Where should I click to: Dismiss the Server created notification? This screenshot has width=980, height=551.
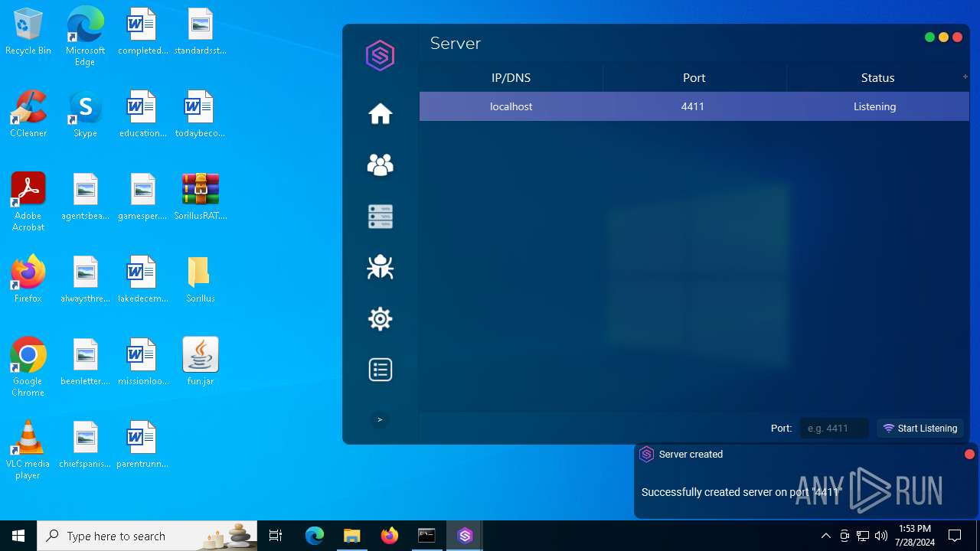[969, 455]
